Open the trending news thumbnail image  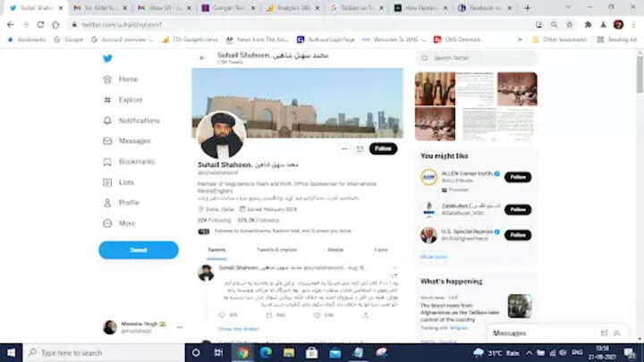coord(520,306)
